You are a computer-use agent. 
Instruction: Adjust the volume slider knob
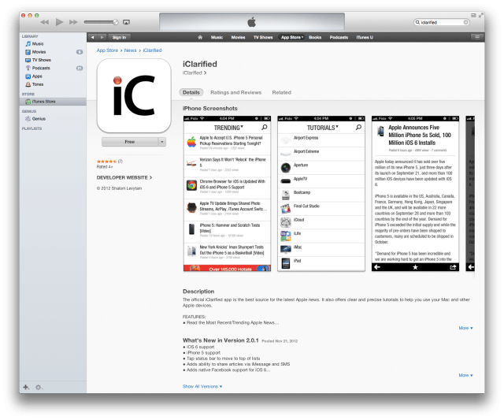click(116, 22)
